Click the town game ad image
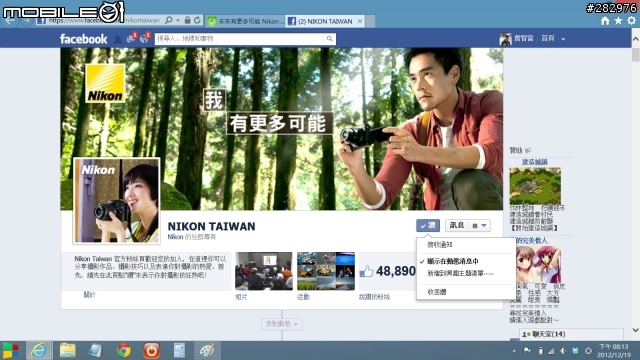The width and height of the screenshot is (640, 360). click(x=535, y=186)
